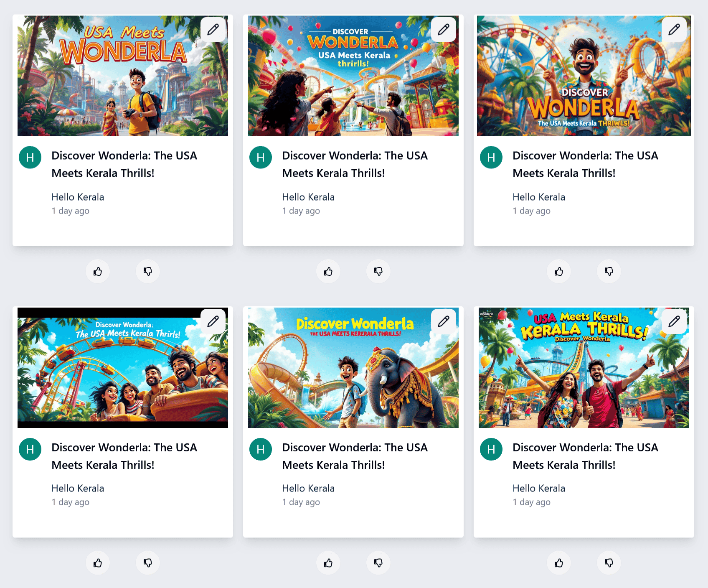Click '1 day ago' on elephant card

tap(301, 502)
